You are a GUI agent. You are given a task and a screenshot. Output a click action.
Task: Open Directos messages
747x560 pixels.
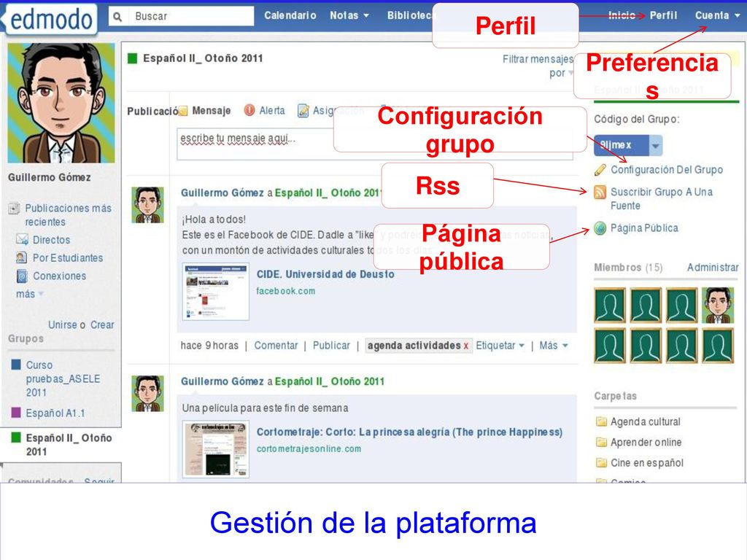[52, 240]
